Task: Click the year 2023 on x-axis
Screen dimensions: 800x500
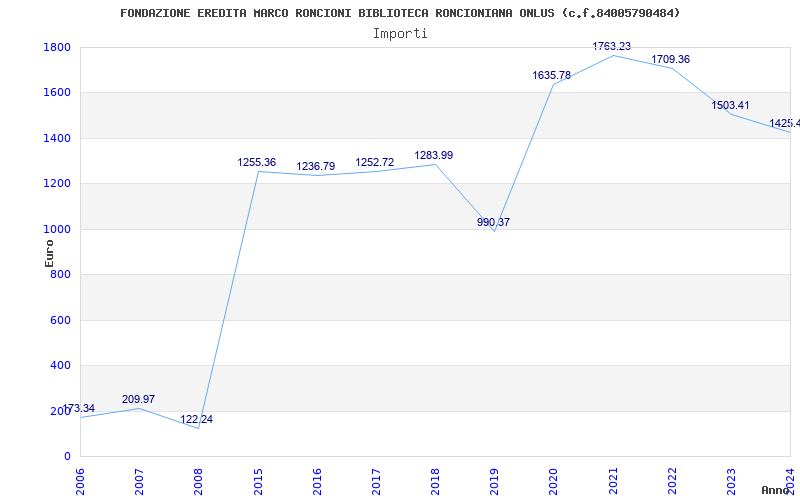Action: 731,481
